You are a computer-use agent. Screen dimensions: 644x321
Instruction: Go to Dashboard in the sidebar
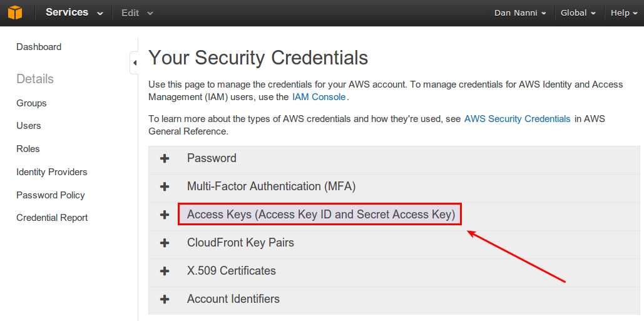coord(39,47)
